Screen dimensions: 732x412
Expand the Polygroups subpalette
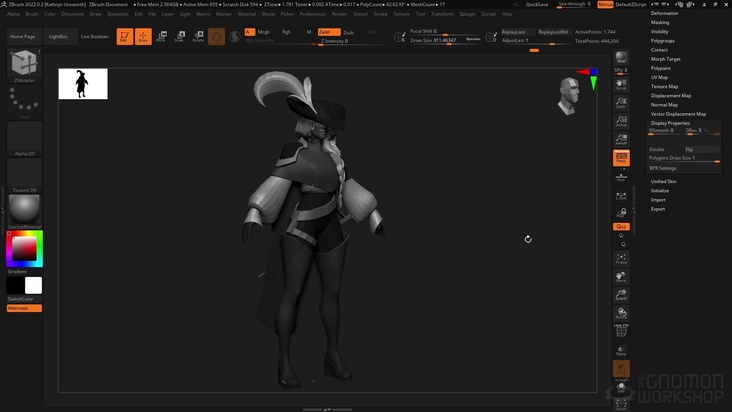point(662,41)
